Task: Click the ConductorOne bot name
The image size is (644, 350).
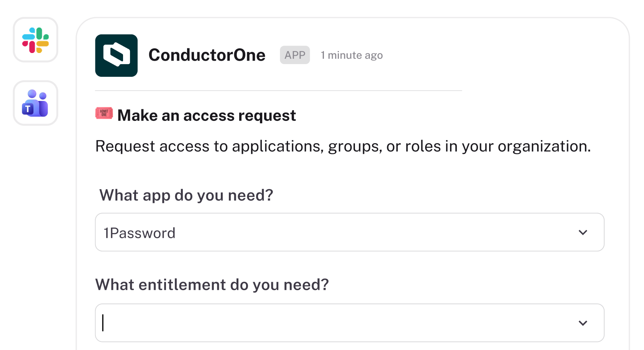Action: click(x=207, y=55)
